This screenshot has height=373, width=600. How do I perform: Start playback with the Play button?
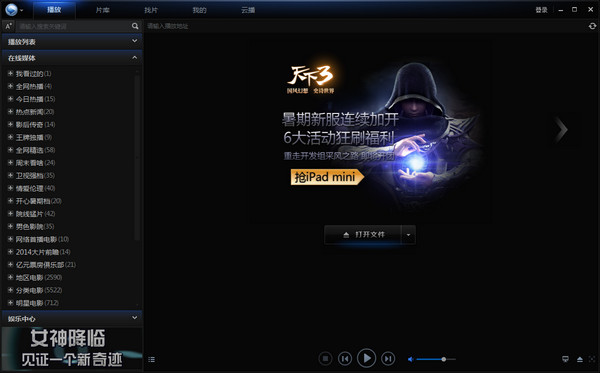[366, 358]
